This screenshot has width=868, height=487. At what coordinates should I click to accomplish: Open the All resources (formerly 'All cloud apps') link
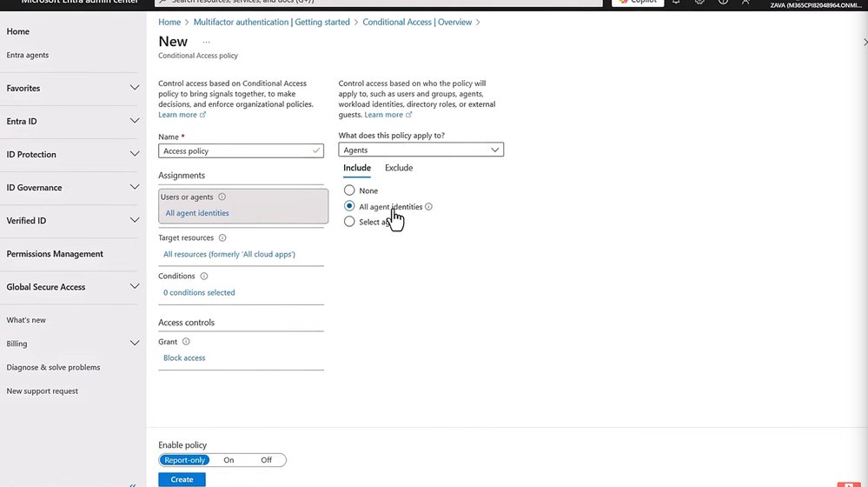point(229,254)
